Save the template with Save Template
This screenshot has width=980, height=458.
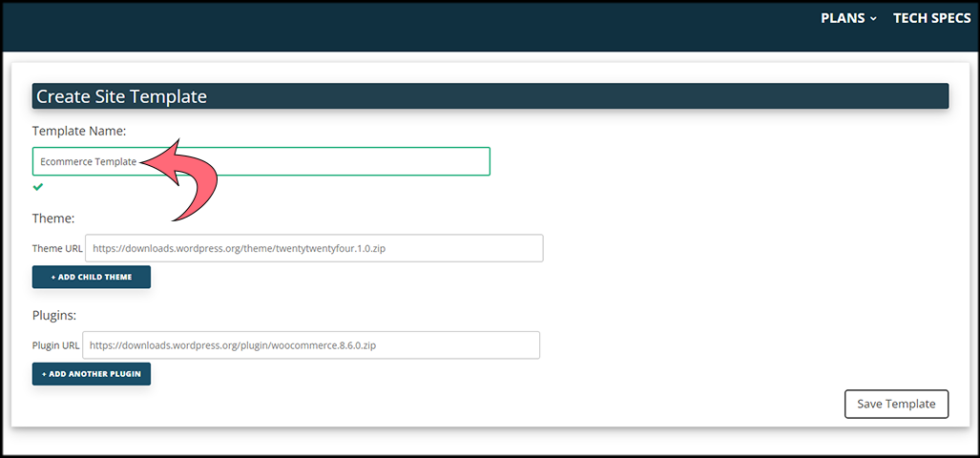click(x=896, y=404)
